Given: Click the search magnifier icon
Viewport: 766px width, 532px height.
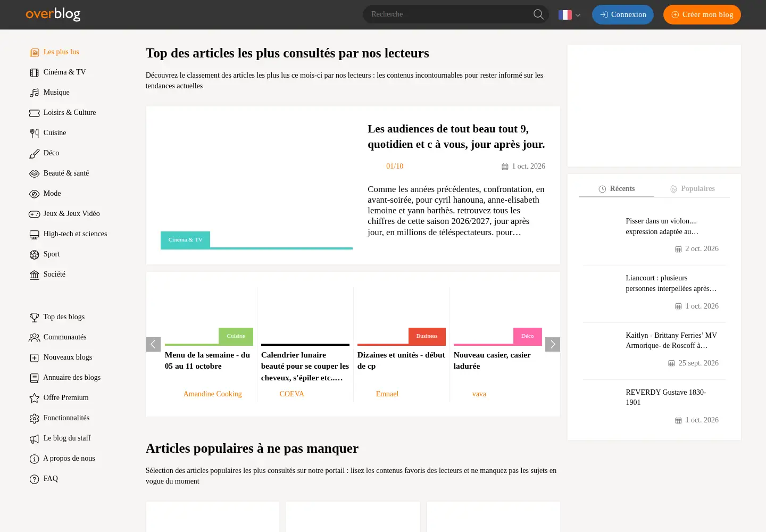Looking at the screenshot, I should click(x=538, y=14).
